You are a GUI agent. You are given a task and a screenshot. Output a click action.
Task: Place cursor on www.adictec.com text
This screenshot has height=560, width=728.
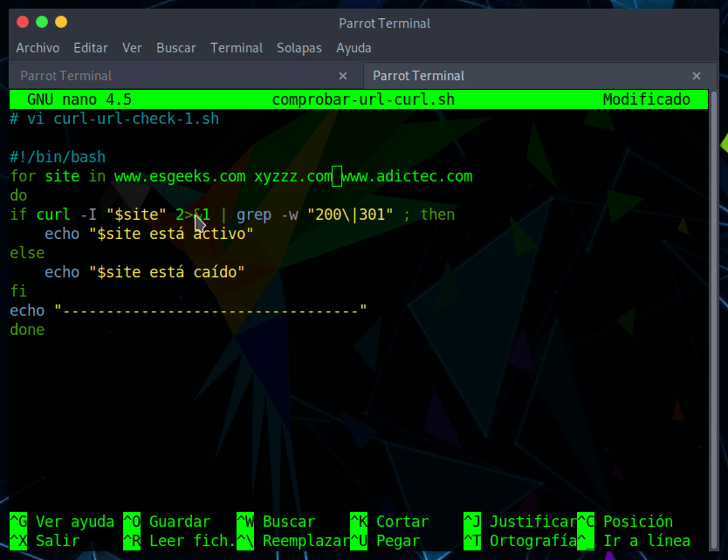point(407,176)
